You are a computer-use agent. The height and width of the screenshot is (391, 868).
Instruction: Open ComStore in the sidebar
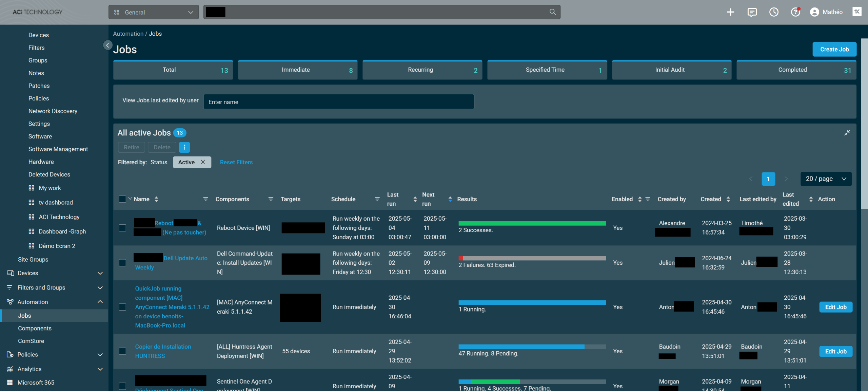[x=31, y=341]
